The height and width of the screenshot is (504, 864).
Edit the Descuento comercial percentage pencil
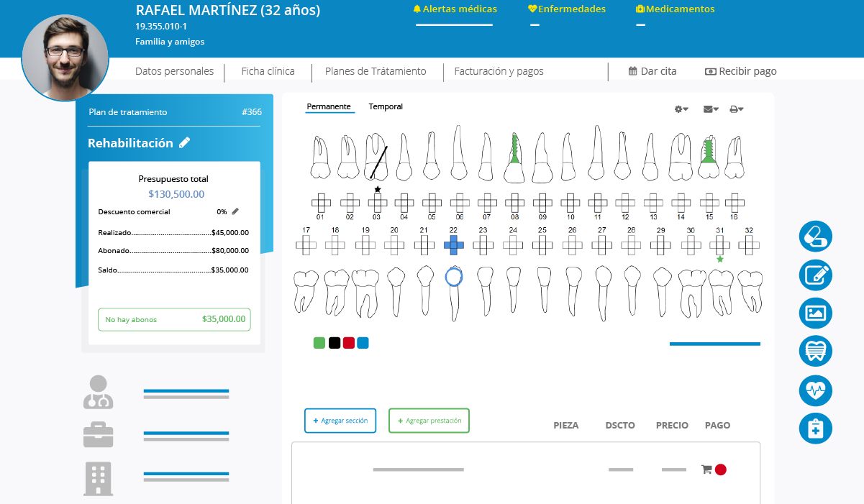click(235, 211)
